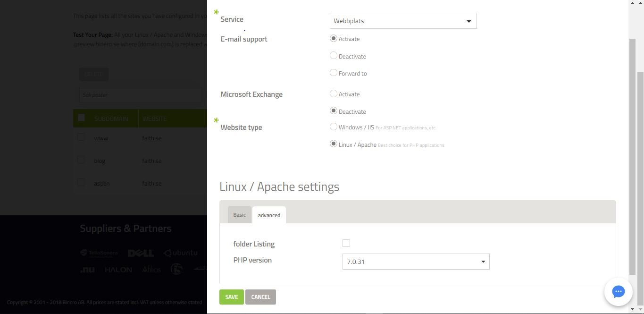644x314 pixels.
Task: Click the .nu partner logo
Action: pyautogui.click(x=87, y=270)
